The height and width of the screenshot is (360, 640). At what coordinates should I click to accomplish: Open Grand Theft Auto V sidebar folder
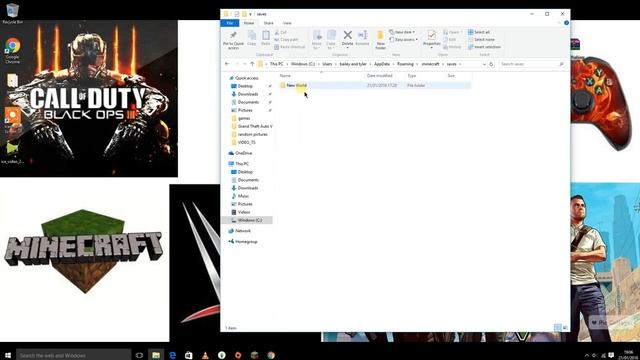[x=255, y=127]
